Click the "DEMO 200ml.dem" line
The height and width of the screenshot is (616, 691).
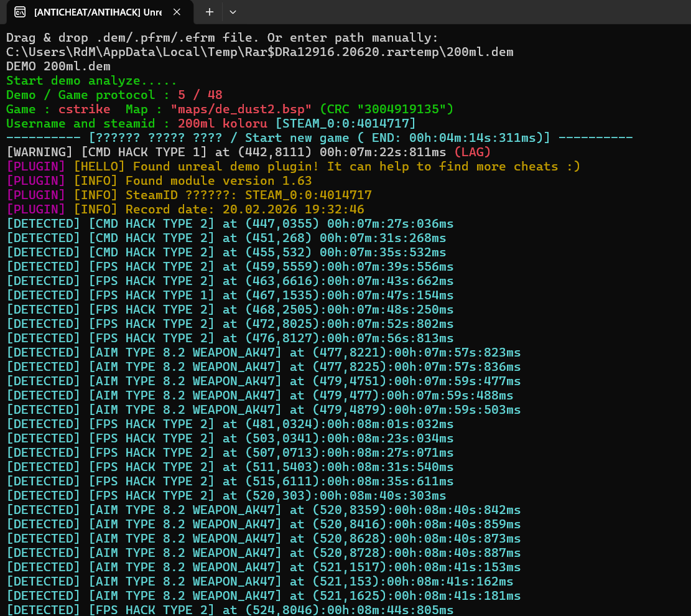(x=58, y=66)
